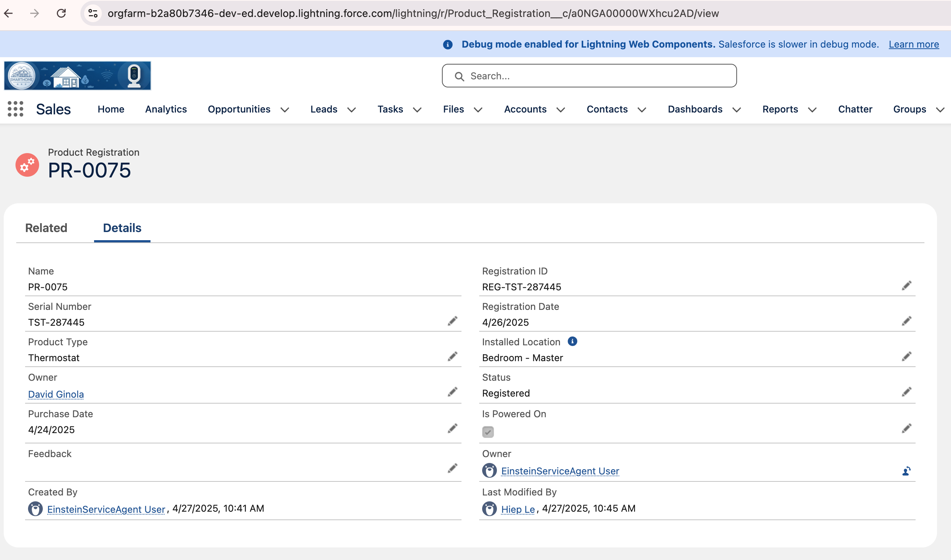Click the Learn more link
951x560 pixels.
pyautogui.click(x=913, y=44)
